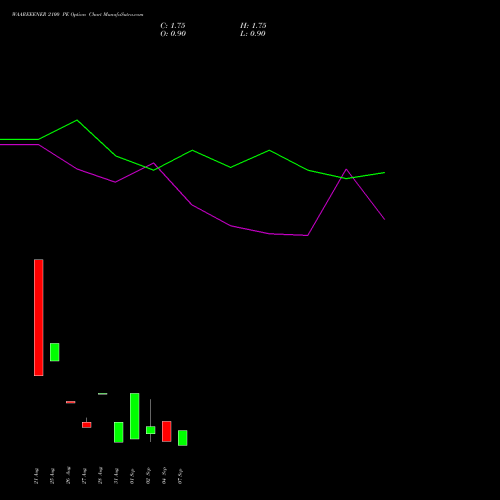Click the 04 Sep date axis label

[x=164, y=476]
